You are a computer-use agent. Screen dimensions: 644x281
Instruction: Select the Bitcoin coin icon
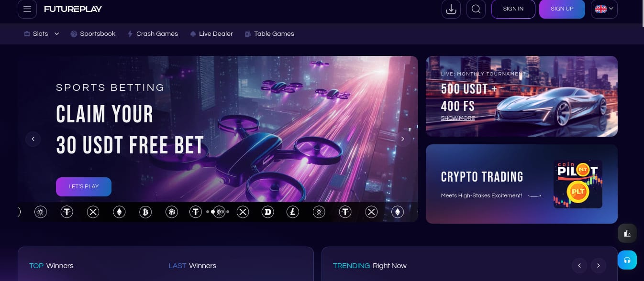click(x=145, y=212)
